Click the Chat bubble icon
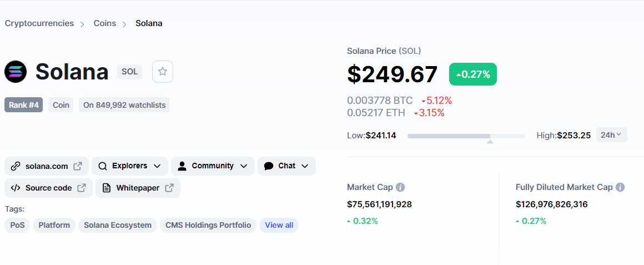This screenshot has height=265, width=644. [269, 166]
